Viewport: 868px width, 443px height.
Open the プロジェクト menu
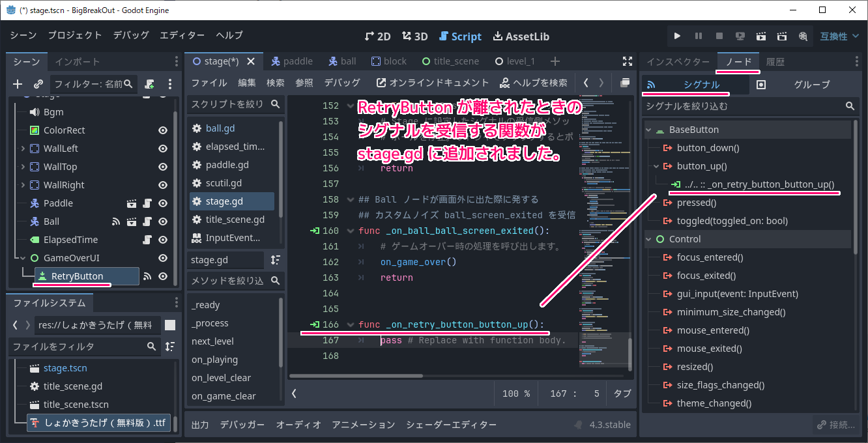(75, 35)
